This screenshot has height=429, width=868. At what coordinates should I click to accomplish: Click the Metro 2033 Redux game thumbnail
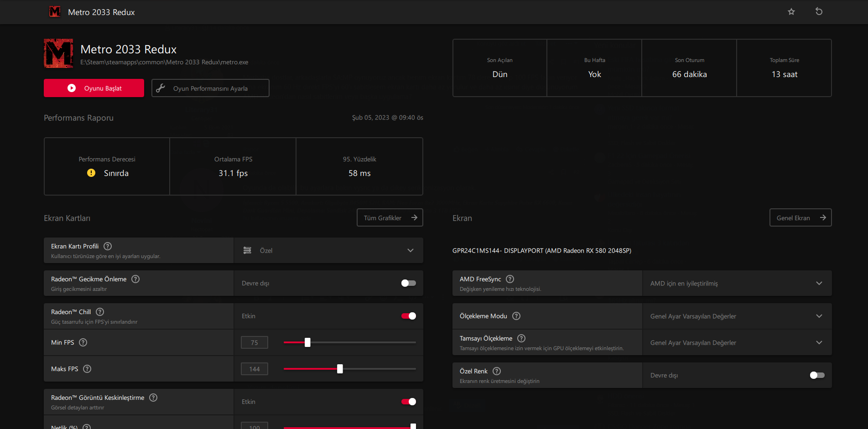(58, 53)
